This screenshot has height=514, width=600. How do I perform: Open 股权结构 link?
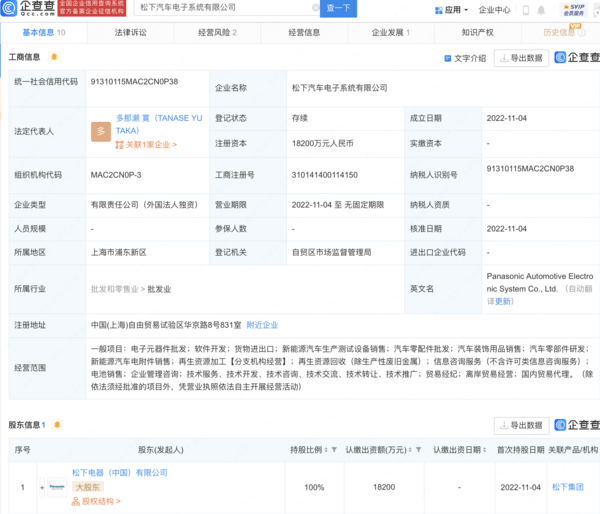tap(96, 501)
